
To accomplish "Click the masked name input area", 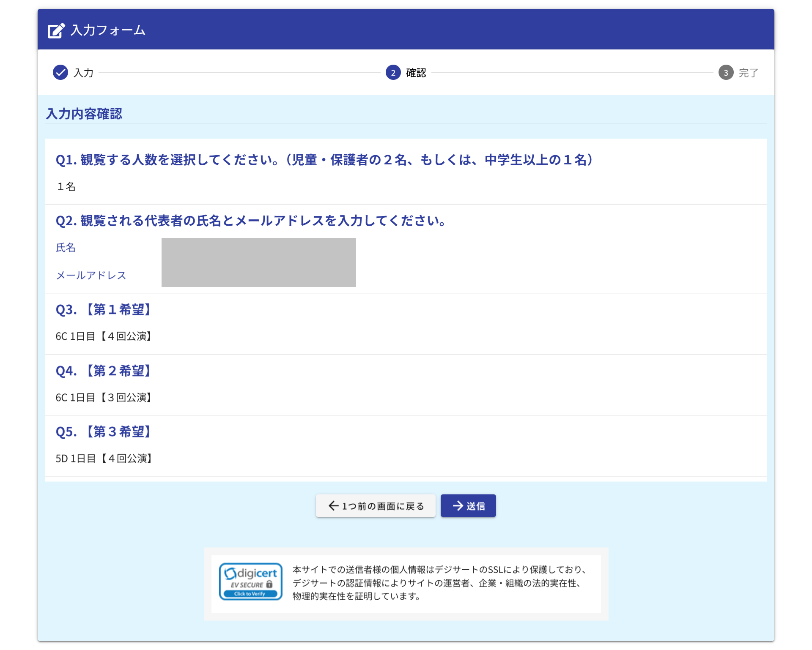I will point(258,250).
